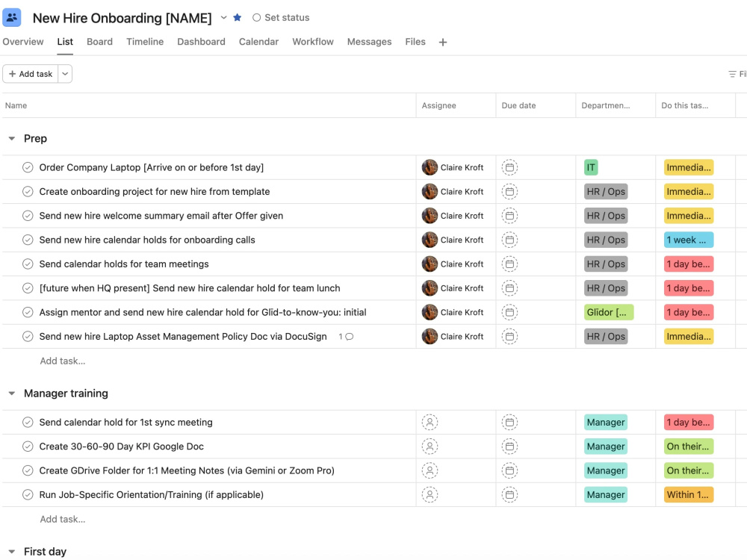Screen dimensions: 747x560
Task: Unstar the favorite star icon
Action: pos(238,18)
